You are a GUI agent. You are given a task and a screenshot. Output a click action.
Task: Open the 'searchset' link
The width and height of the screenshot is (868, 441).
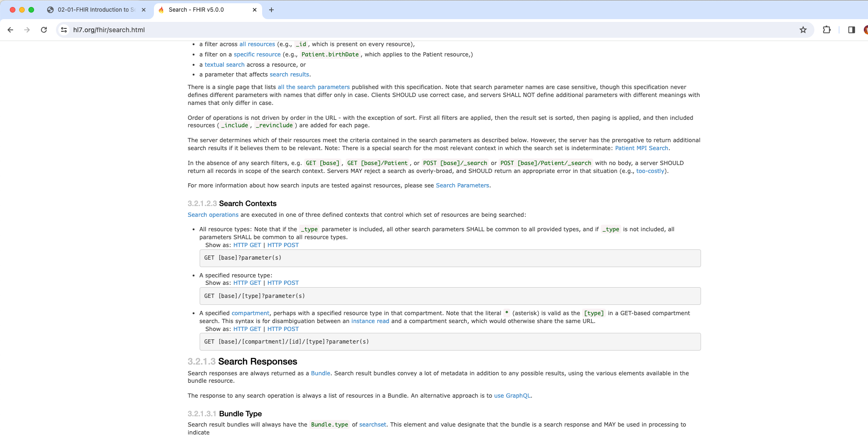click(x=373, y=425)
